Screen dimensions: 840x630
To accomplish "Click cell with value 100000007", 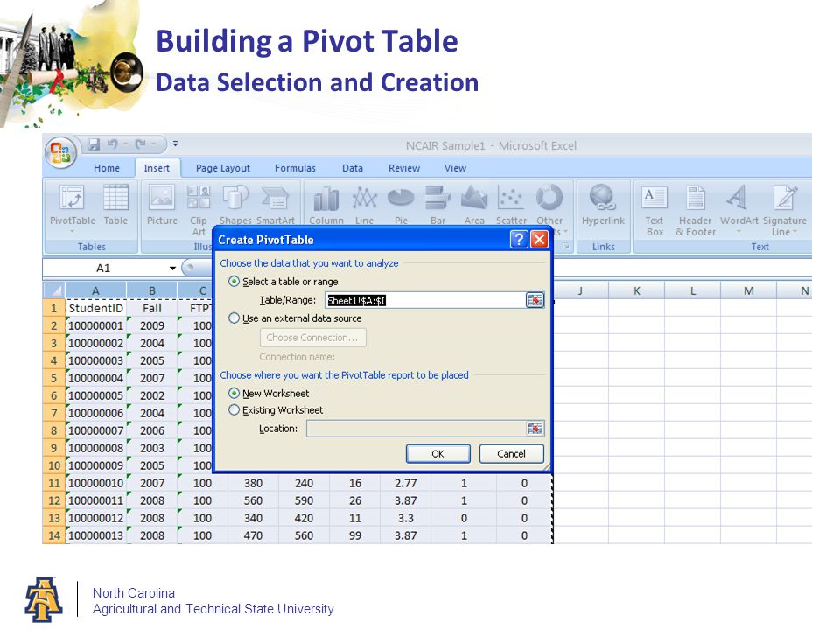I will (96, 430).
